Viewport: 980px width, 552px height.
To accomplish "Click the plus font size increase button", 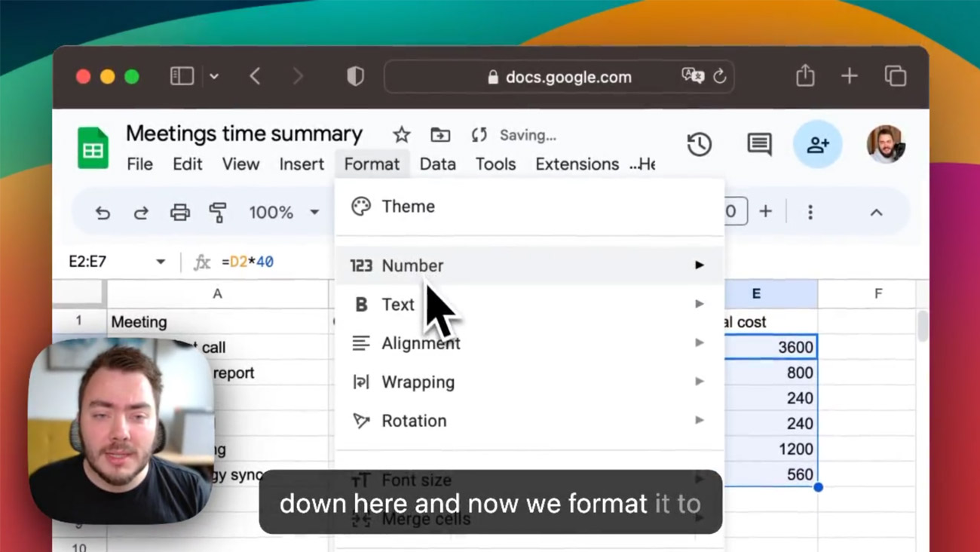I will (x=766, y=212).
